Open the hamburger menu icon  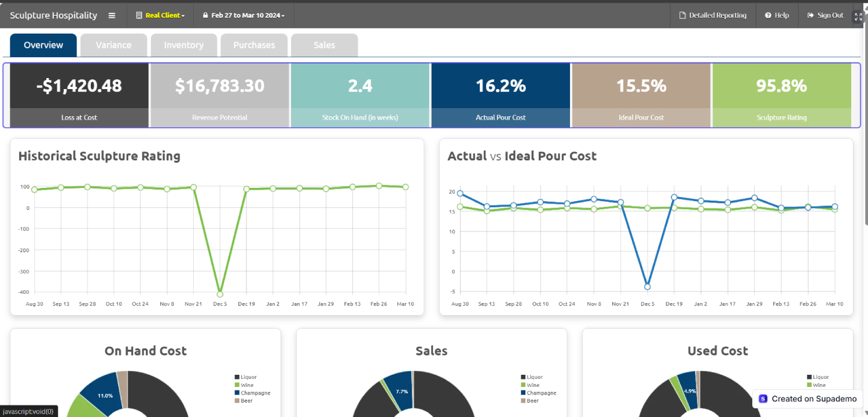[112, 16]
